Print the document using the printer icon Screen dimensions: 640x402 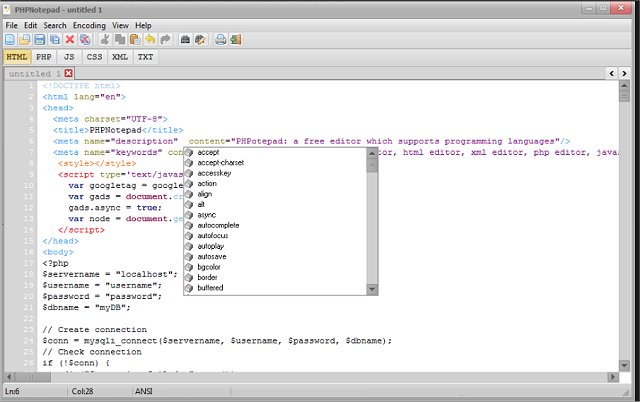coord(220,40)
